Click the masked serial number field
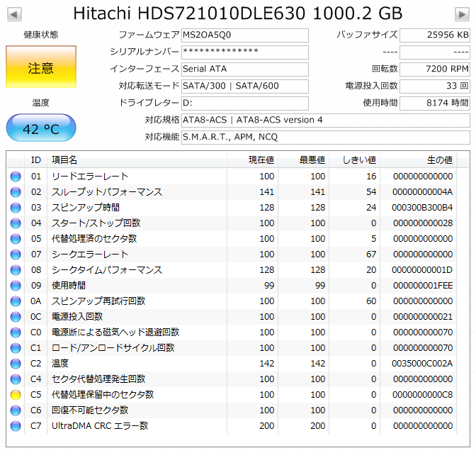This screenshot has width=476, height=453. [x=245, y=52]
